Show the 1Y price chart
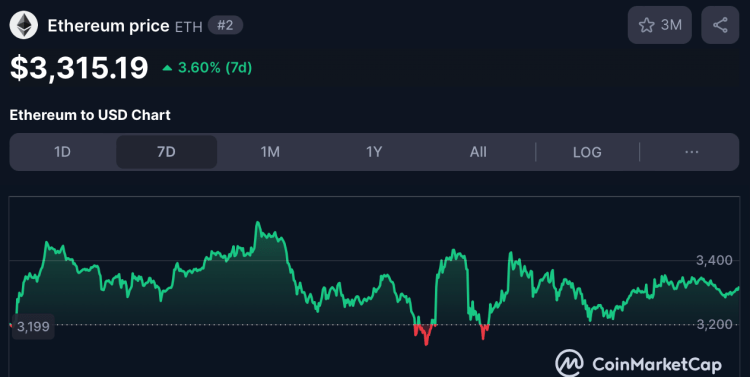The image size is (750, 377). [374, 152]
